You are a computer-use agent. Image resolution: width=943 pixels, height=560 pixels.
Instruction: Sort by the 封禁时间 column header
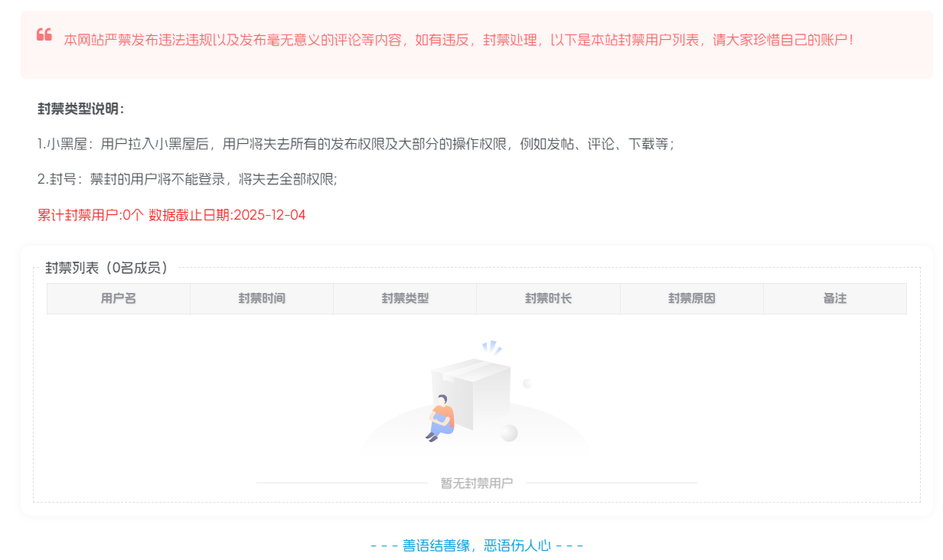coord(262,298)
